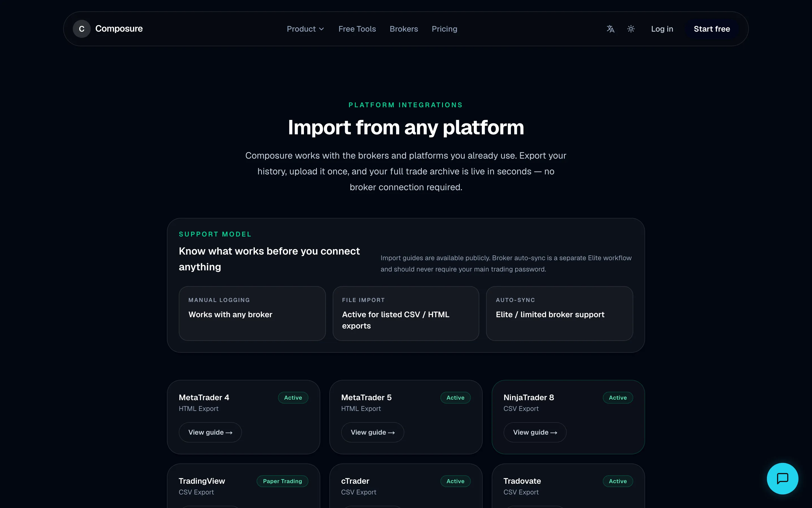Image resolution: width=812 pixels, height=508 pixels.
Task: Click the cTrader Active badge
Action: coord(455,481)
